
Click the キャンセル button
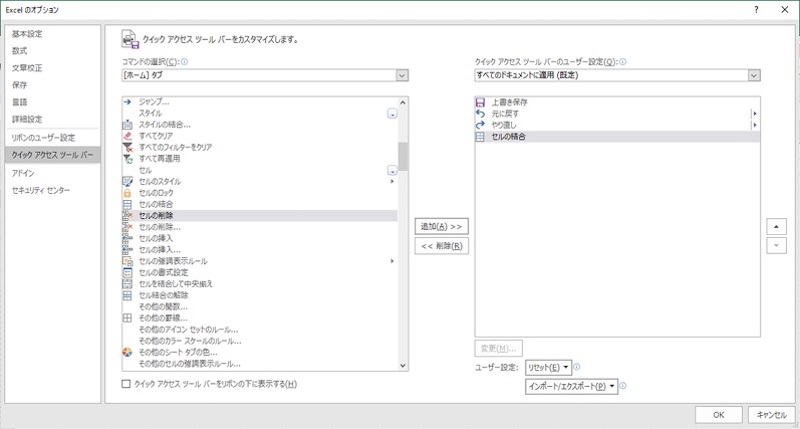tap(771, 415)
